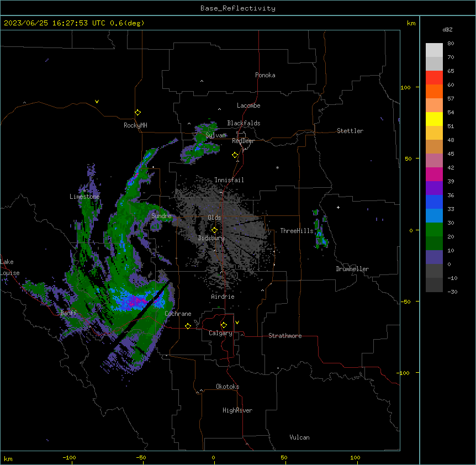Screen dimensions: 476x465
Task: Click the Lake Louise label
Action: coord(10,267)
